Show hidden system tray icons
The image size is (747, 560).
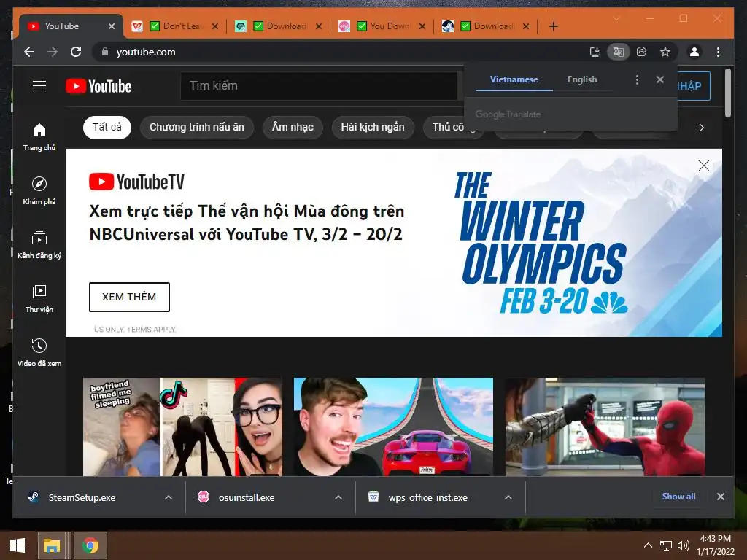click(x=648, y=545)
